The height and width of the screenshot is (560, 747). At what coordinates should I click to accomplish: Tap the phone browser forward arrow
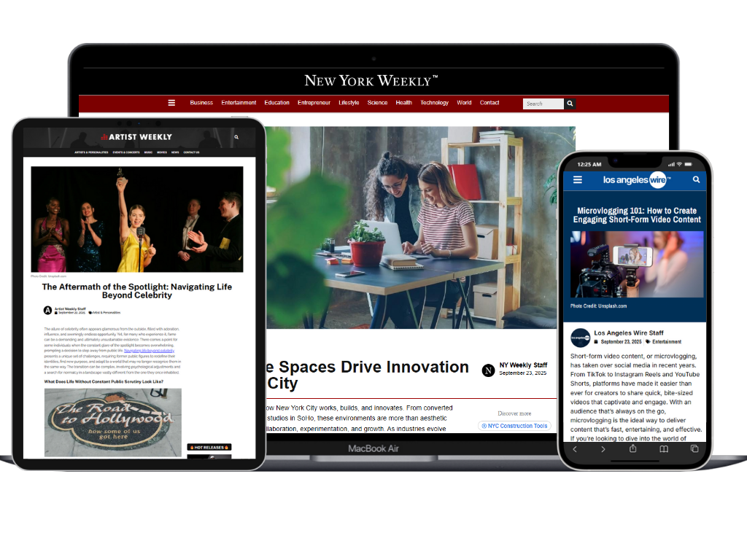(603, 448)
